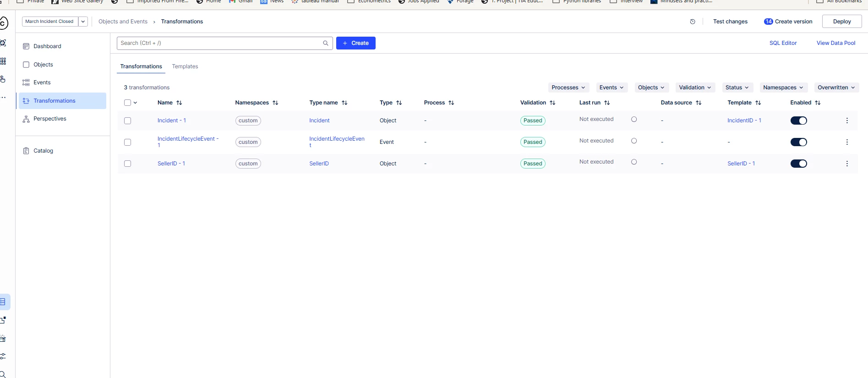Sort table by Namespaces column arrows
This screenshot has width=868, height=378.
(275, 103)
